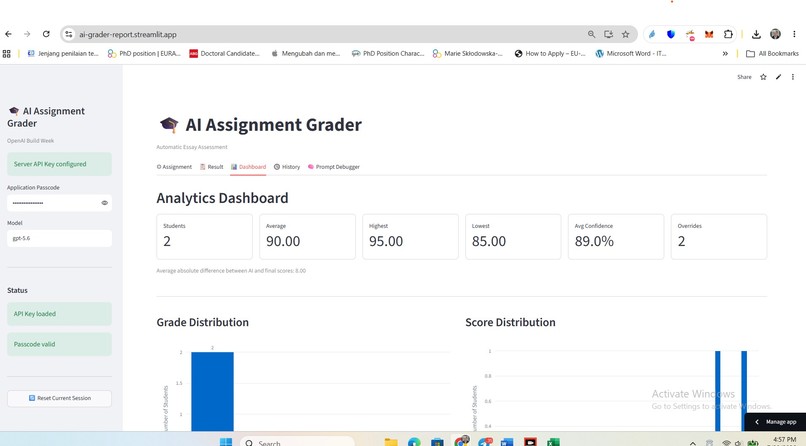The height and width of the screenshot is (446, 806).
Task: Click the Analytics Dashboard heading
Action: (x=222, y=198)
